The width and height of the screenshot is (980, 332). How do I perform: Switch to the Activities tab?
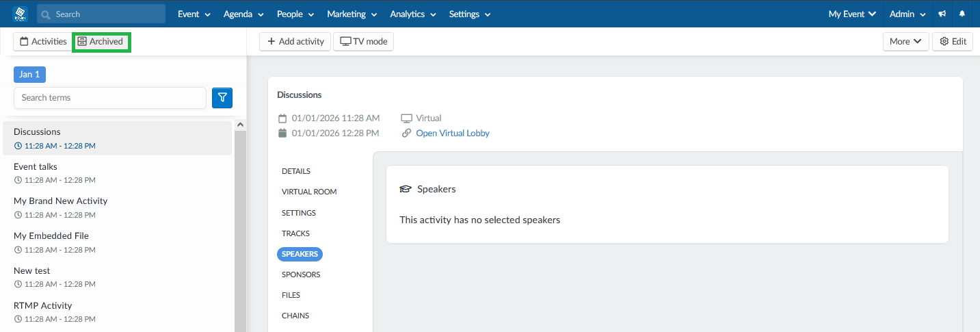[43, 42]
